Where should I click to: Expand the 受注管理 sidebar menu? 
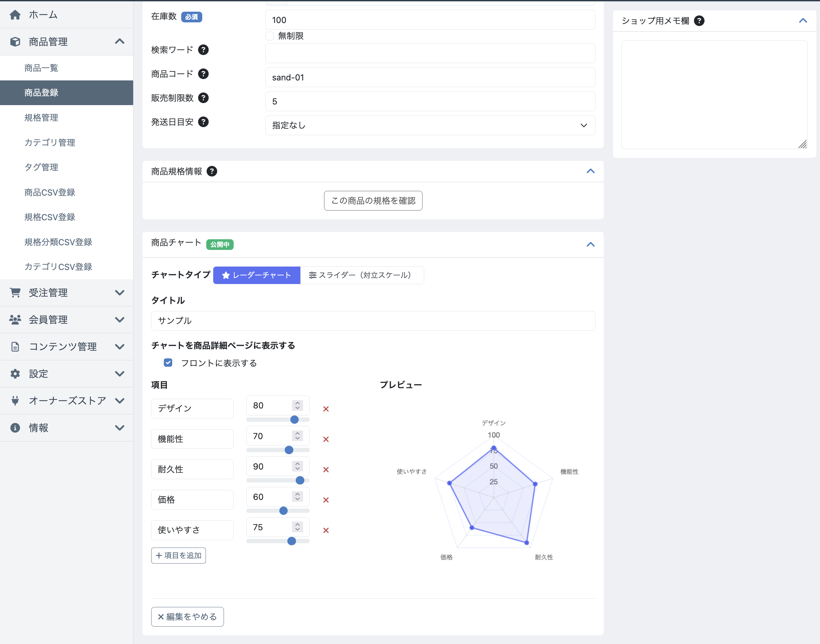[x=119, y=293]
